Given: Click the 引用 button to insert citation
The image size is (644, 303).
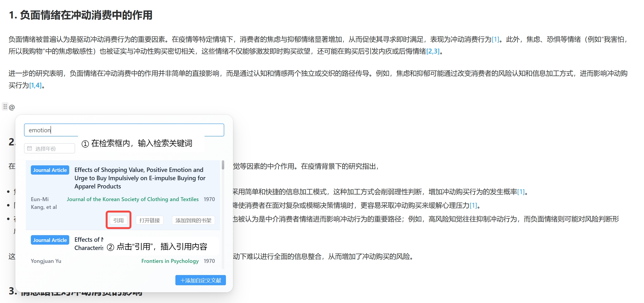Looking at the screenshot, I should [x=118, y=220].
